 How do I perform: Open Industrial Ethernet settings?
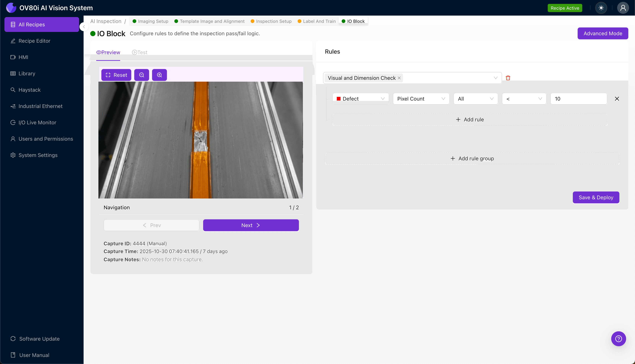[x=40, y=106]
